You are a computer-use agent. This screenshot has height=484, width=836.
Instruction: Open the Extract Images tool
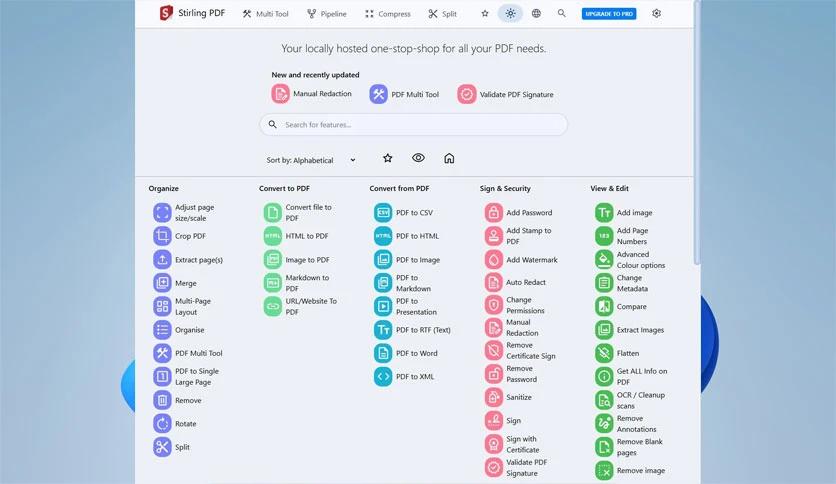click(630, 329)
